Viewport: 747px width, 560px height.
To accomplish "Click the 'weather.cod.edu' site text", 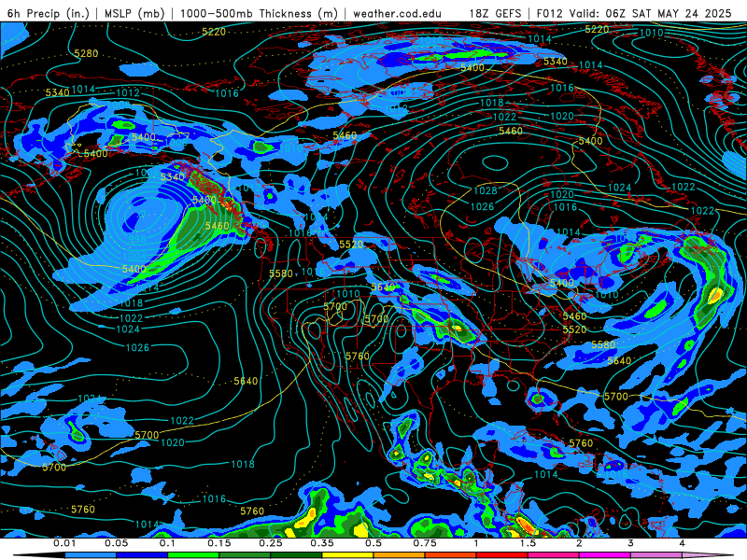I will (397, 13).
